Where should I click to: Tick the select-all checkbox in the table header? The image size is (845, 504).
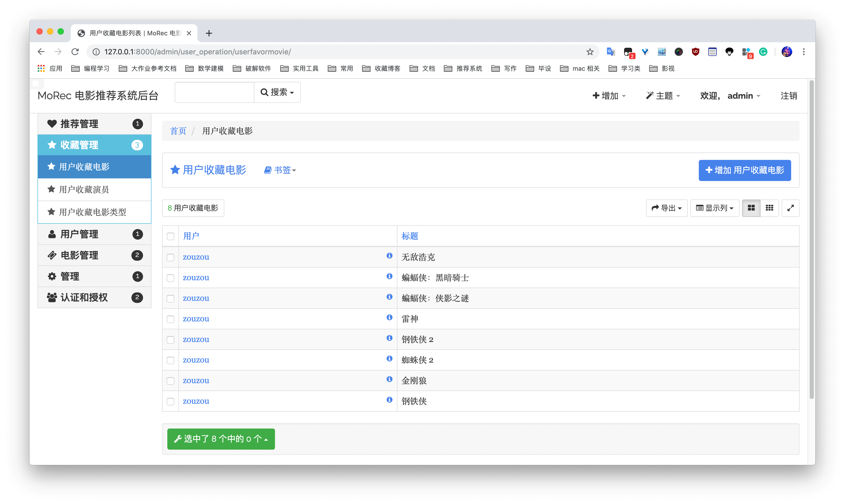coord(170,236)
